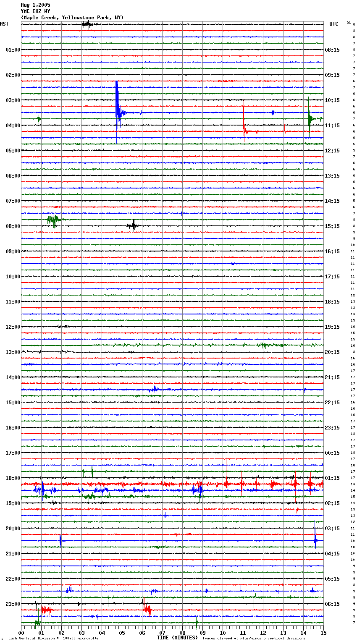Click the '12:15' UTC time label
The image size is (357, 644).
(x=332, y=151)
